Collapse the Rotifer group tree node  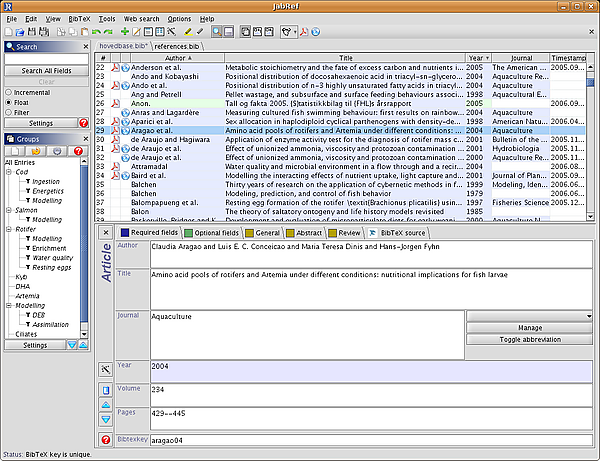[x=9, y=230]
